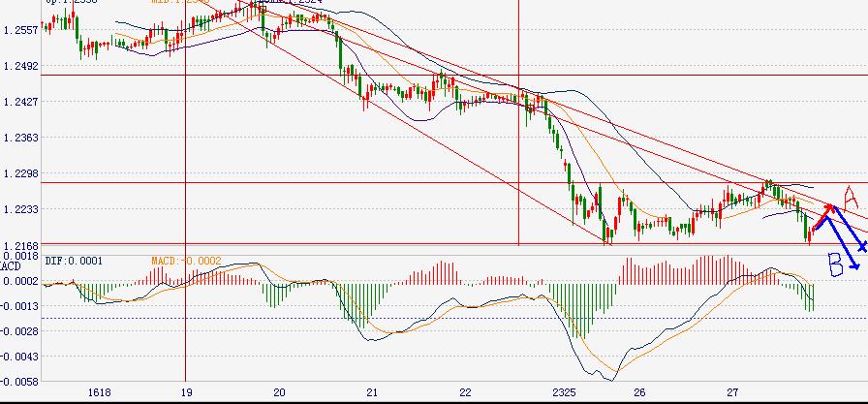Click the -0.0058 MACD scale label
The height and width of the screenshot is (404, 868).
pyautogui.click(x=18, y=382)
